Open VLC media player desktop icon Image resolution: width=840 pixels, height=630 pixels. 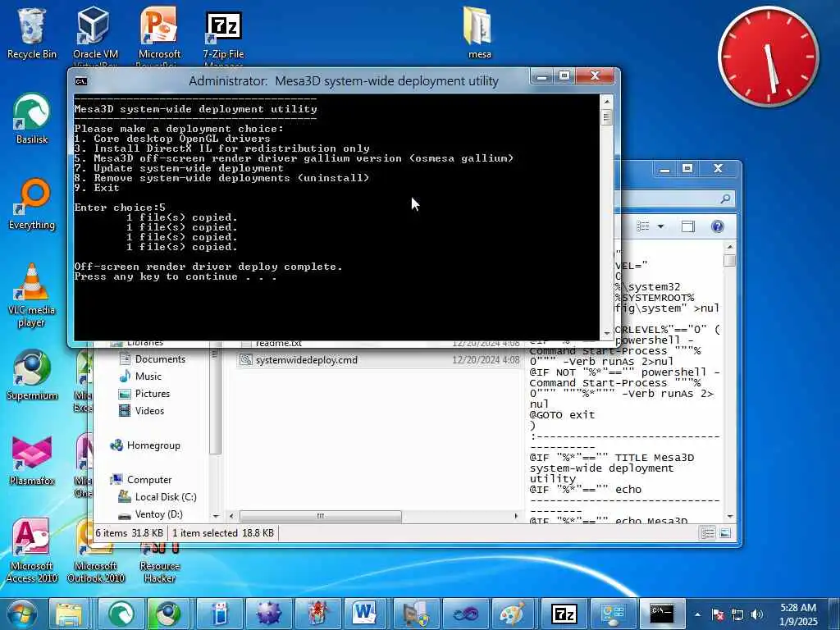click(32, 295)
